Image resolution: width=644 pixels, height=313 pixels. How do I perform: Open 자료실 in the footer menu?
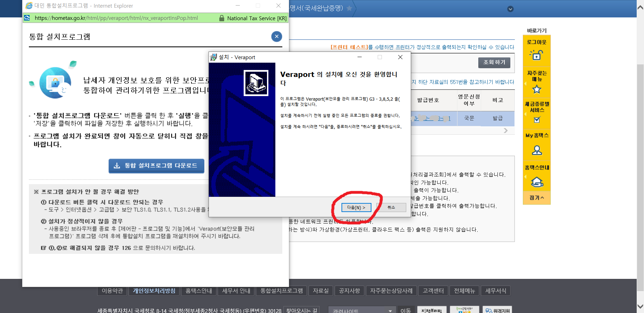click(x=321, y=291)
